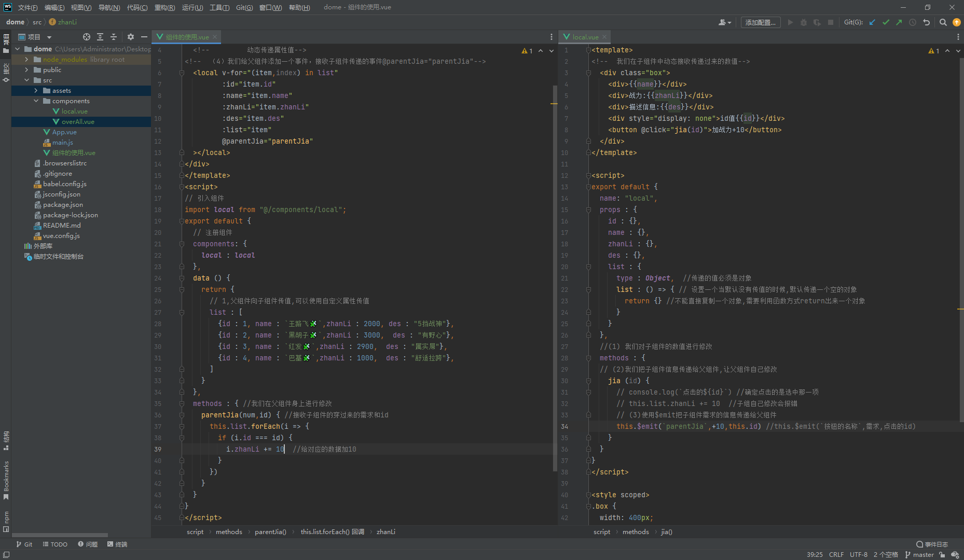Expand the node_modules folder
Screen dimensions: 964x560
tap(26, 60)
